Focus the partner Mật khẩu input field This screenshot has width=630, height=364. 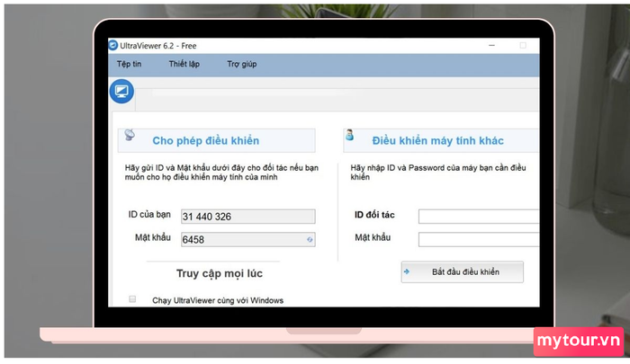[x=479, y=240]
